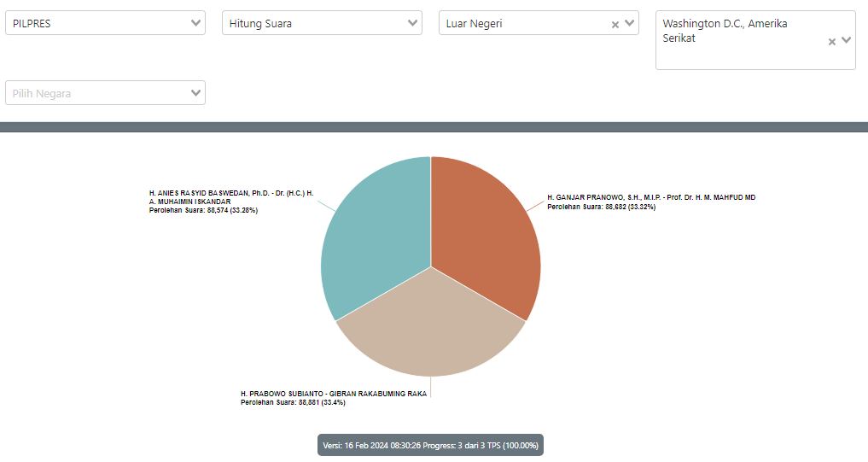Viewport: 868px width, 462px height.
Task: Expand the Washington D.C. dropdown using its arrow
Action: click(846, 40)
